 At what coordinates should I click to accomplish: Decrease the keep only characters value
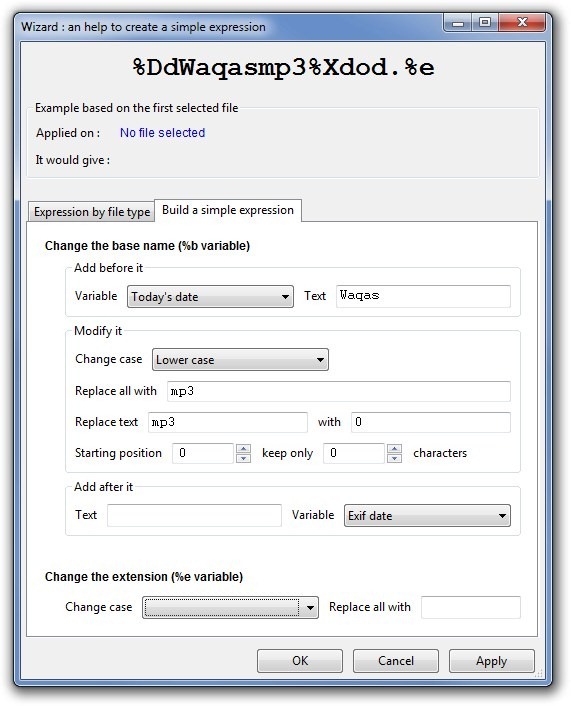pyautogui.click(x=394, y=458)
